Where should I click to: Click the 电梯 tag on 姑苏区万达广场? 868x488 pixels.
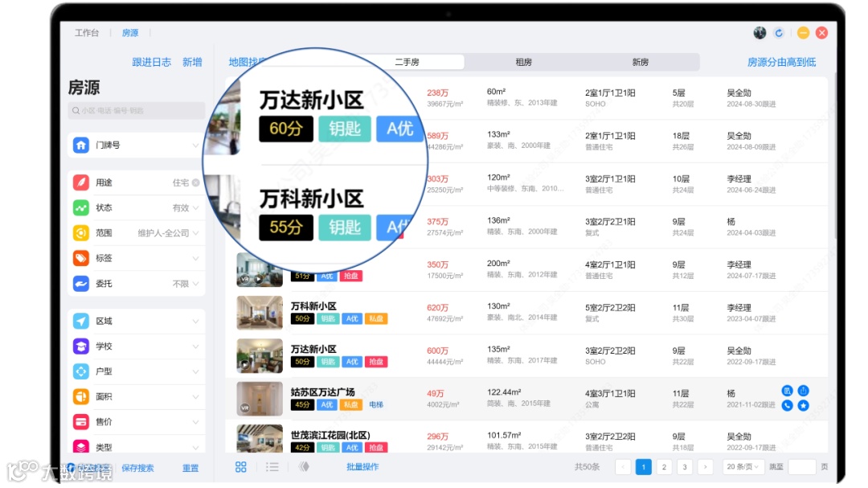pos(376,405)
